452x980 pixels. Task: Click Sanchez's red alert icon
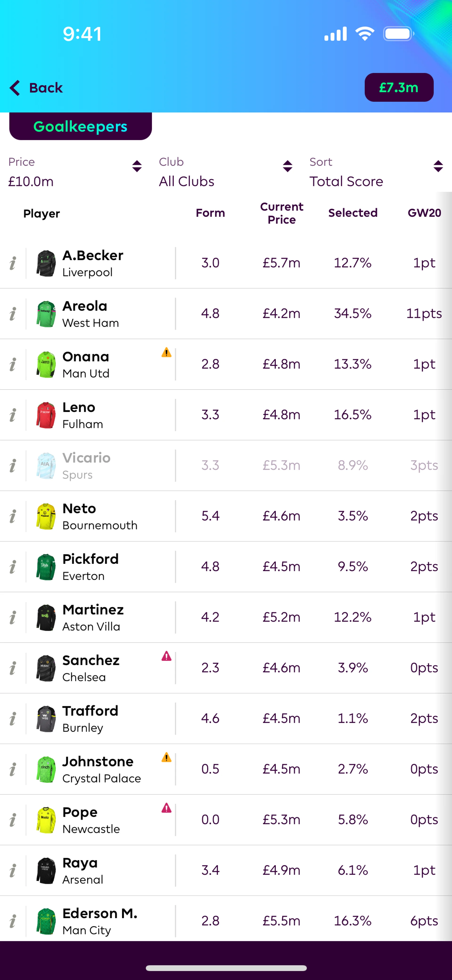[166, 656]
